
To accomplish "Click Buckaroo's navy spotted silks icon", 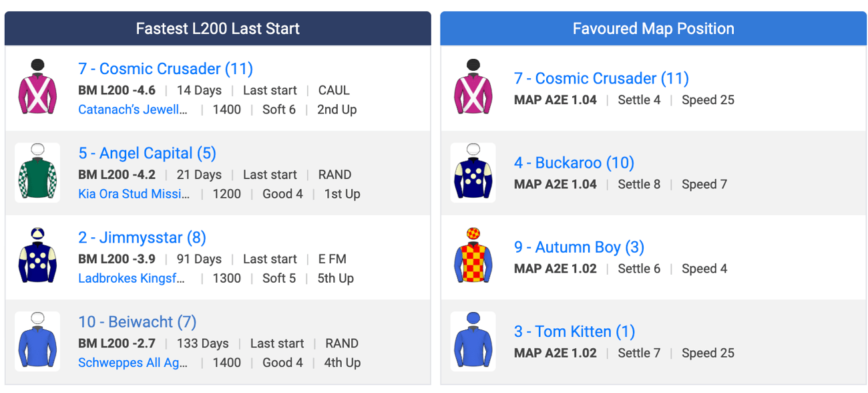I will point(473,172).
